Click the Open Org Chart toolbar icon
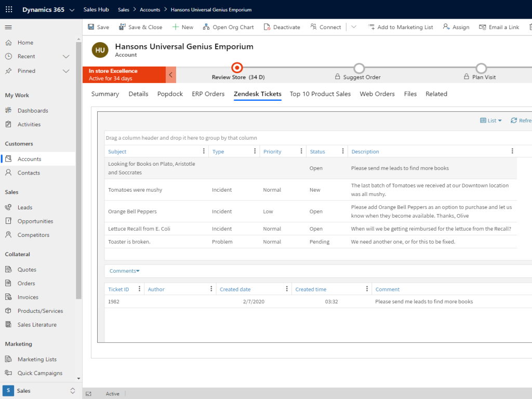This screenshot has height=399, width=532. pyautogui.click(x=205, y=27)
